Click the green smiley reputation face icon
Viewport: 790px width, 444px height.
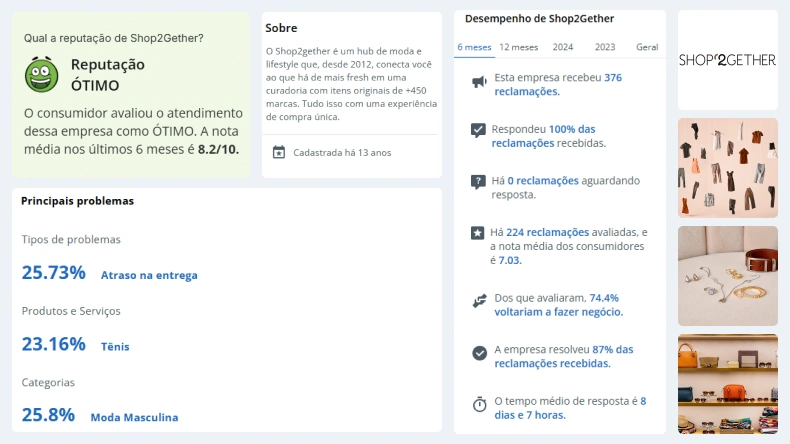tap(41, 75)
